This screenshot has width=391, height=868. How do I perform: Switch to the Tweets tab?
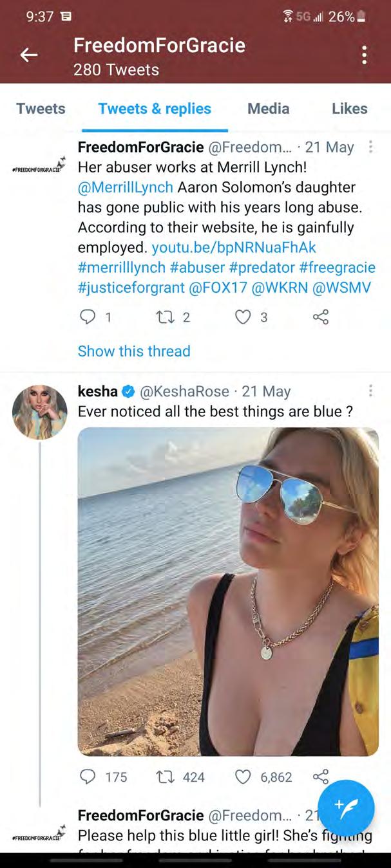[x=41, y=109]
